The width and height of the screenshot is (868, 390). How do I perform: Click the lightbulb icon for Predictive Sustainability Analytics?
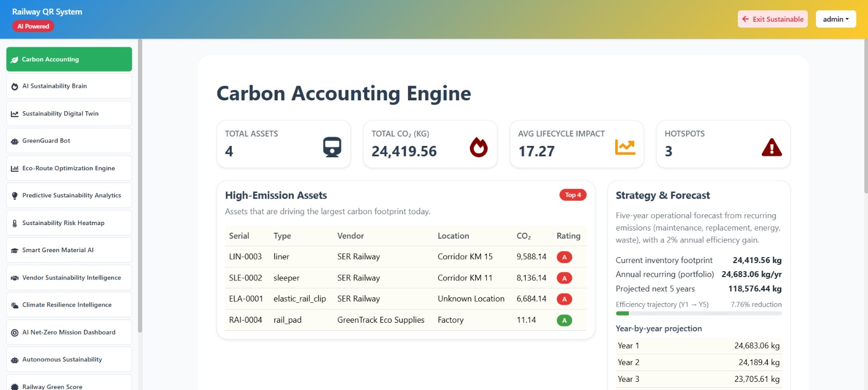pos(15,196)
